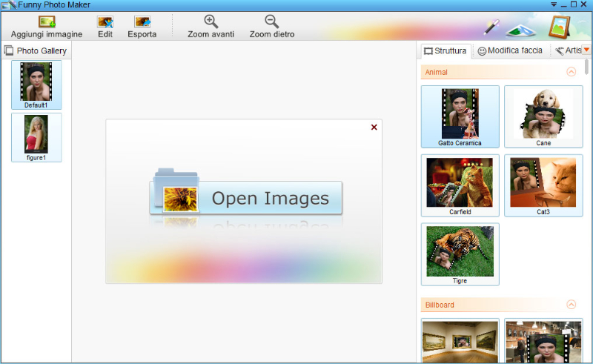
Task: Open the tab overflow dropdown arrow
Action: pos(586,50)
